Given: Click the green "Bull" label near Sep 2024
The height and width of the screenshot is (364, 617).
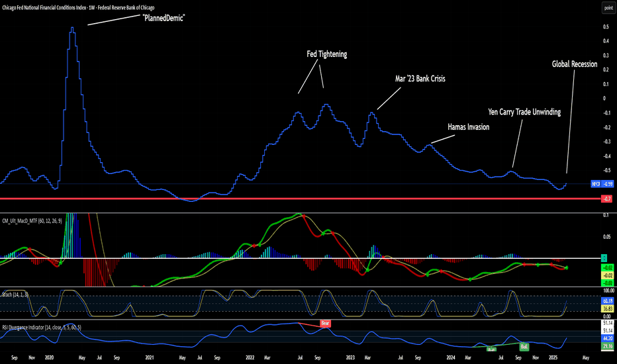Looking at the screenshot, I should [524, 347].
